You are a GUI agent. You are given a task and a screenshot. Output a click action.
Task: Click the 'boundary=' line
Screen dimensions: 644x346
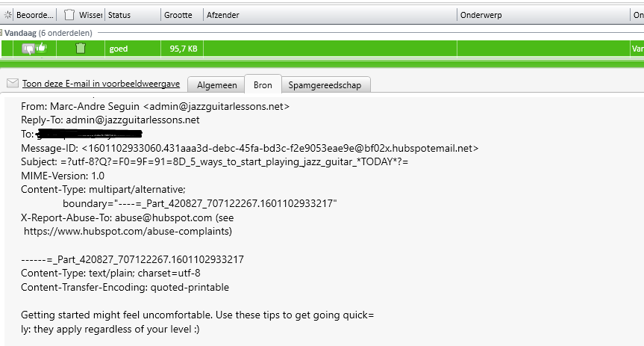(x=199, y=204)
